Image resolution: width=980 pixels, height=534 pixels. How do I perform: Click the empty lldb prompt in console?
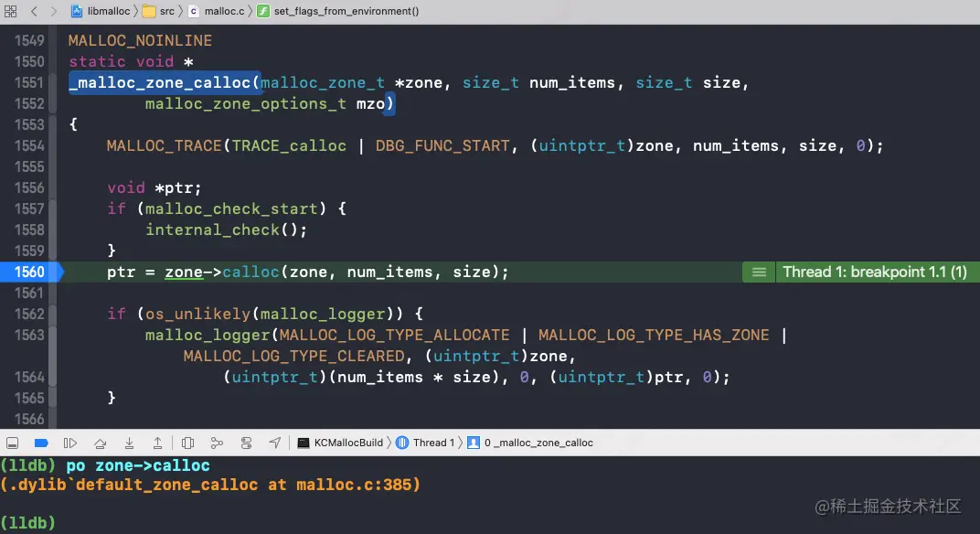(x=27, y=523)
